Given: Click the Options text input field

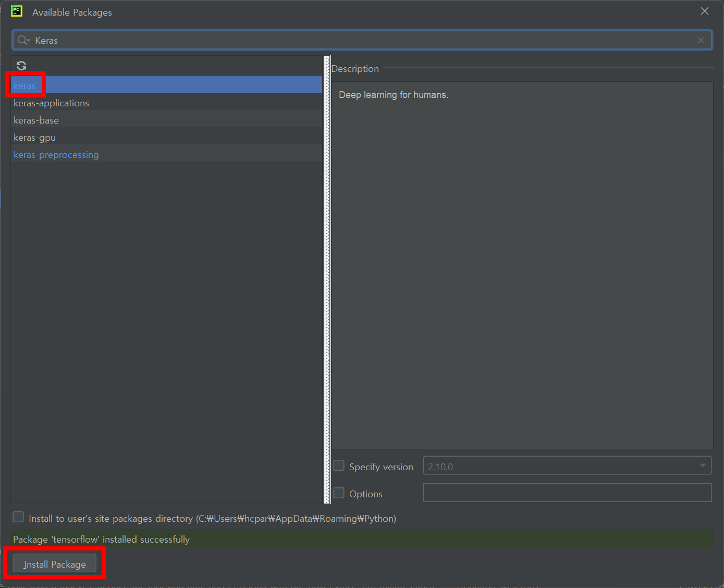Looking at the screenshot, I should pos(567,493).
